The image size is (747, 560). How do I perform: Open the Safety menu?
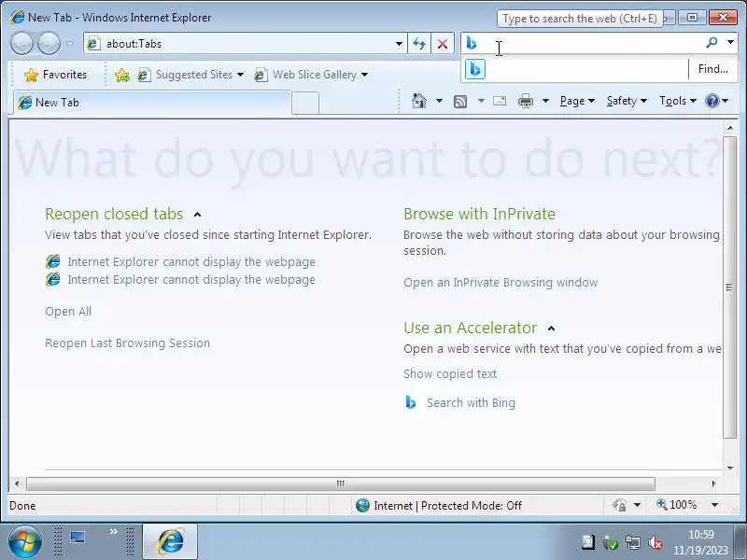(627, 101)
